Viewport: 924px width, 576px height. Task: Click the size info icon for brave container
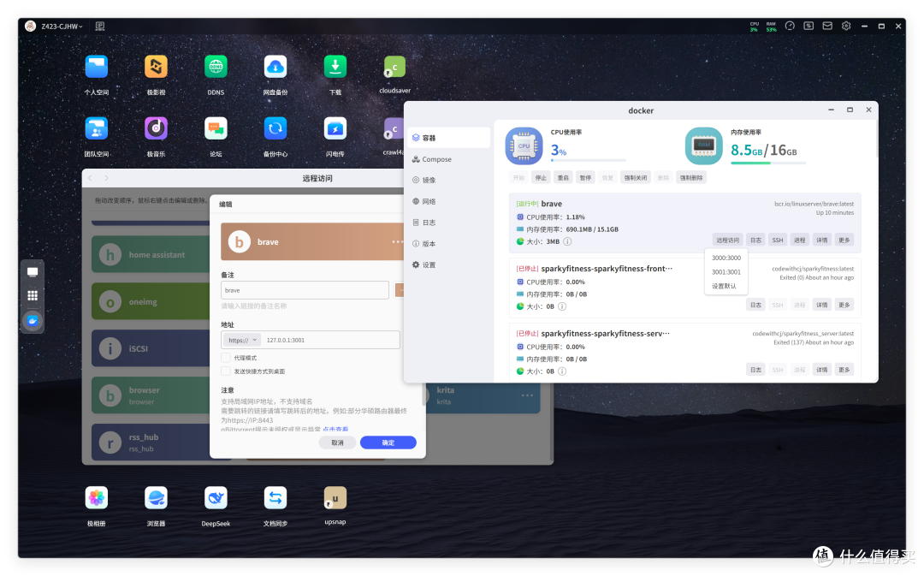coord(567,241)
